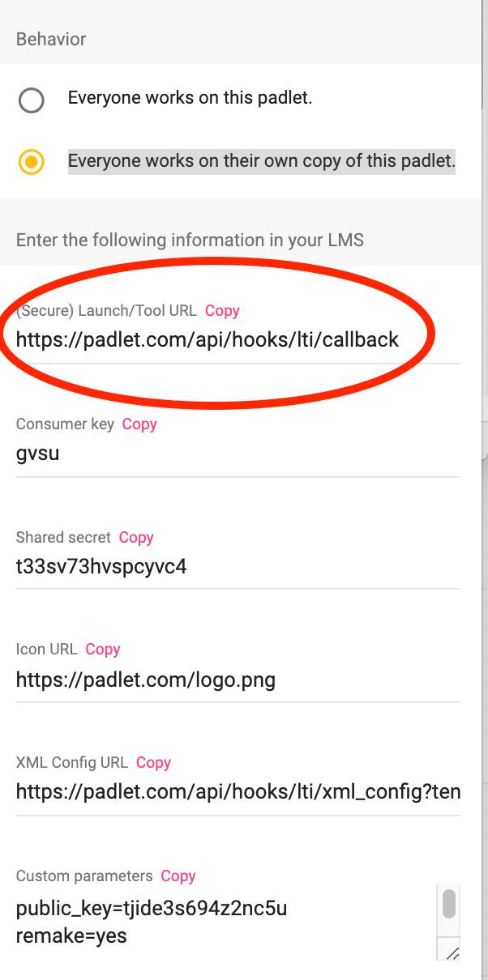The width and height of the screenshot is (488, 980).
Task: Click the Consumer key field showing gvsu
Action: coord(238,454)
